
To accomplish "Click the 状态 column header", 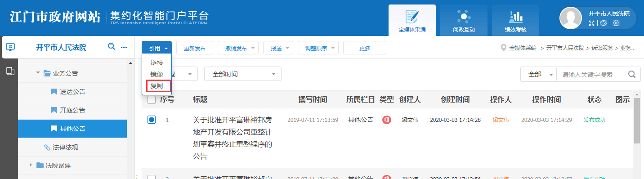I will [595, 100].
